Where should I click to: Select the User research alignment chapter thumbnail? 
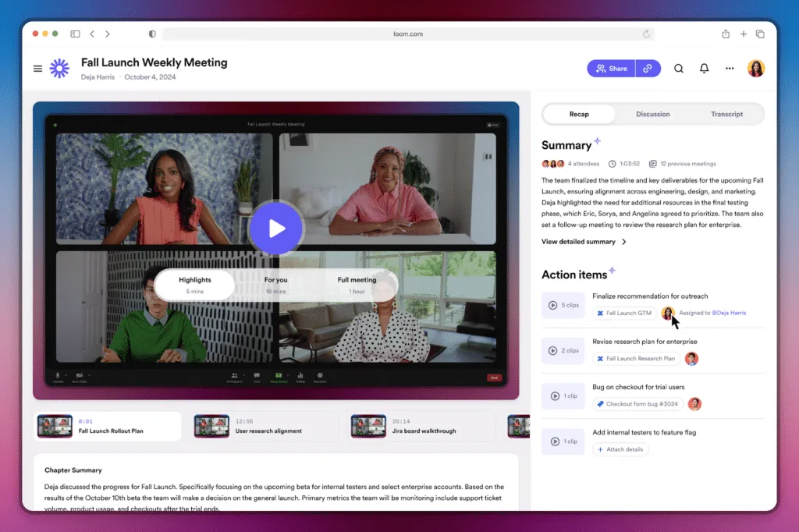point(211,426)
